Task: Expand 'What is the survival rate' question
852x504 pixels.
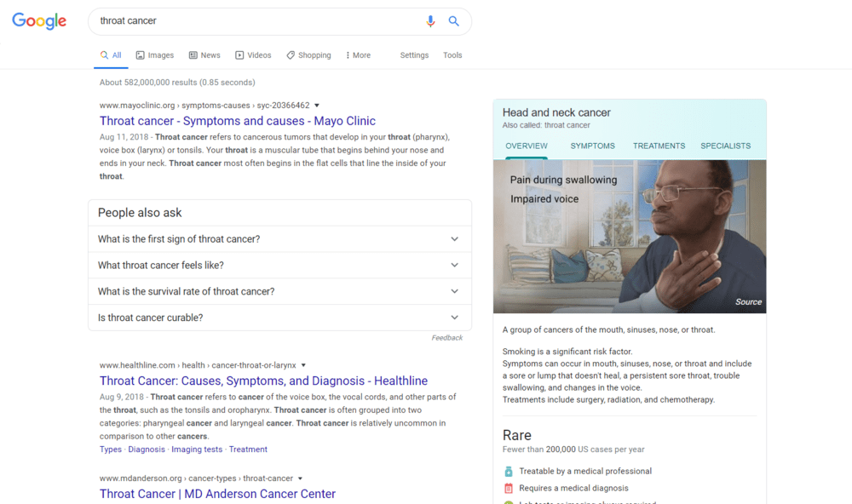Action: tap(279, 291)
